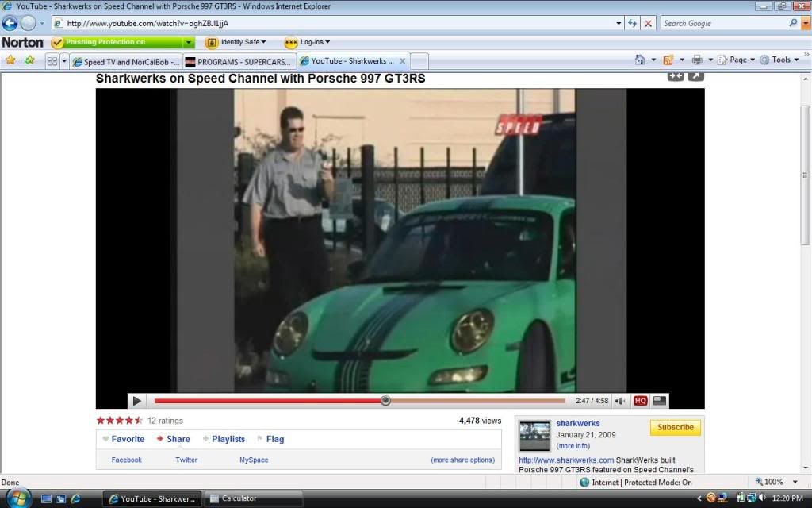Image resolution: width=812 pixels, height=508 pixels.
Task: Play the video with the play button
Action: pos(136,401)
